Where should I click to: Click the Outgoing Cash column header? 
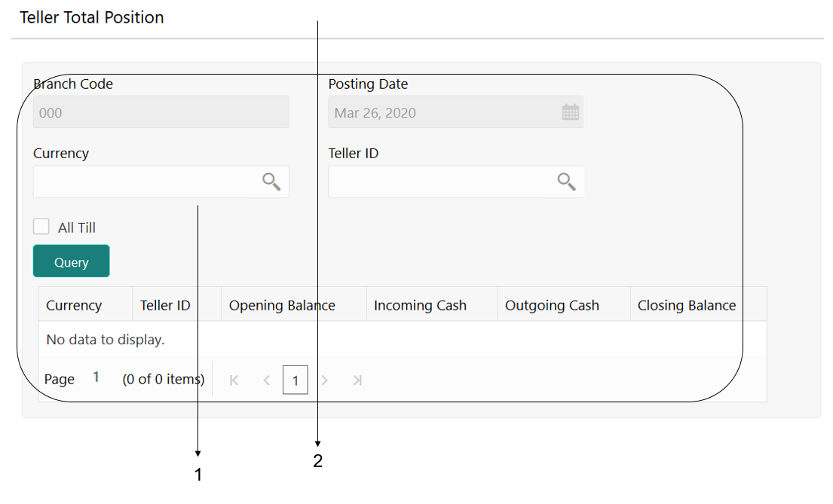point(552,305)
